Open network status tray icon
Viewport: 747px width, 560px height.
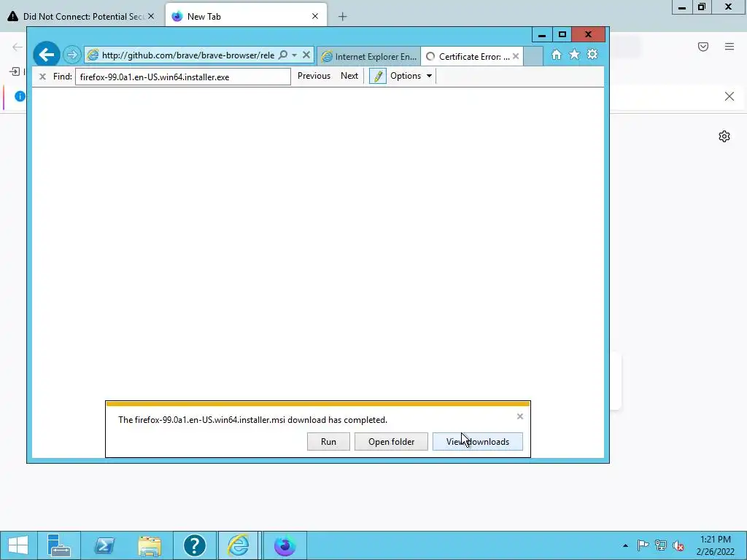pos(660,545)
